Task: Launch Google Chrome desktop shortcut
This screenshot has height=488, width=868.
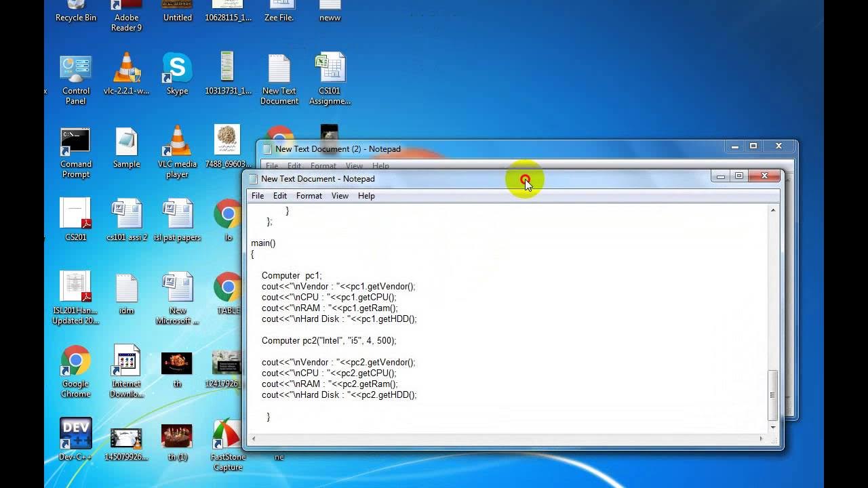Action: pos(76,371)
